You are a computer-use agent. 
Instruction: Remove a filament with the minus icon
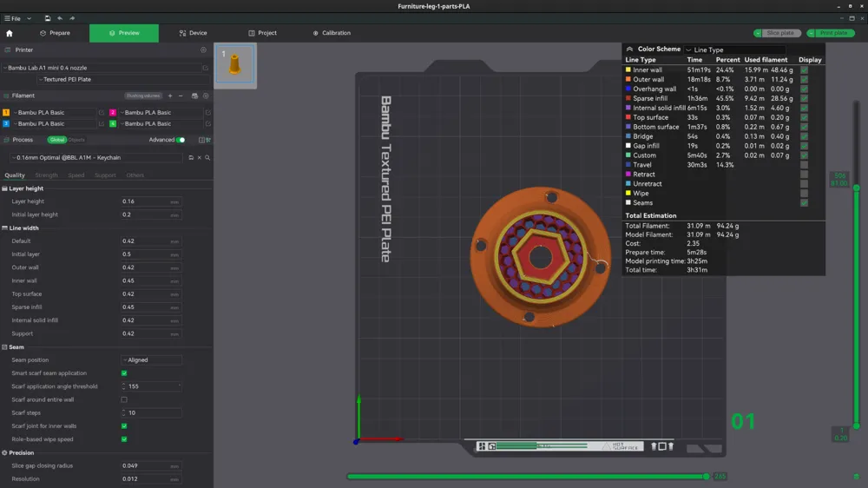(x=181, y=96)
